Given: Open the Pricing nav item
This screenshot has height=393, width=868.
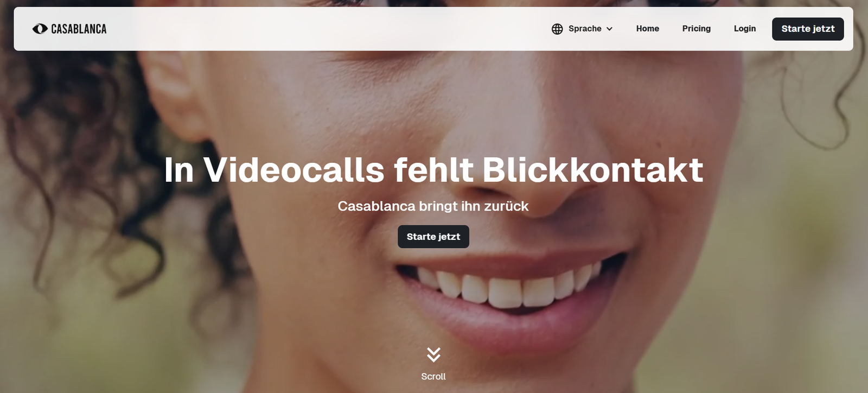Looking at the screenshot, I should tap(697, 29).
